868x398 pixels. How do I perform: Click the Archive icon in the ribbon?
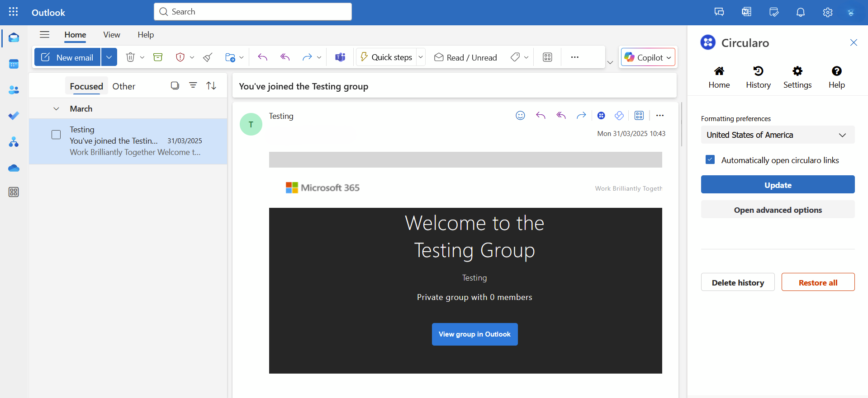tap(158, 57)
